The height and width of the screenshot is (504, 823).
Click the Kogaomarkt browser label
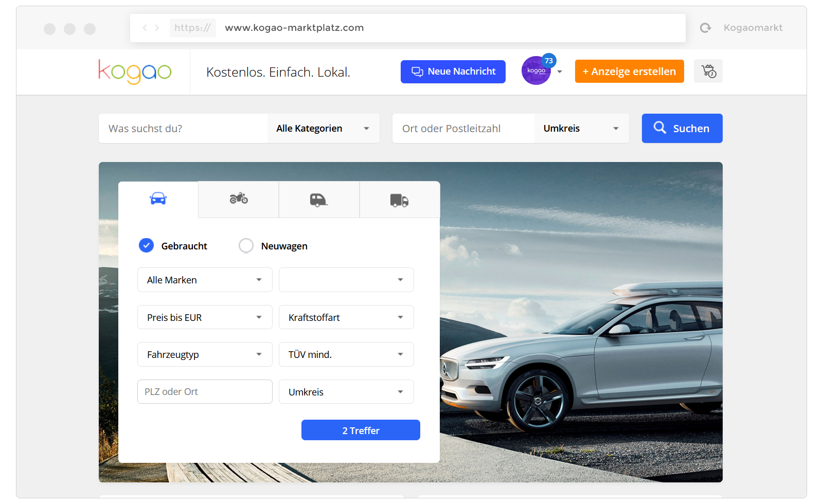pos(753,28)
